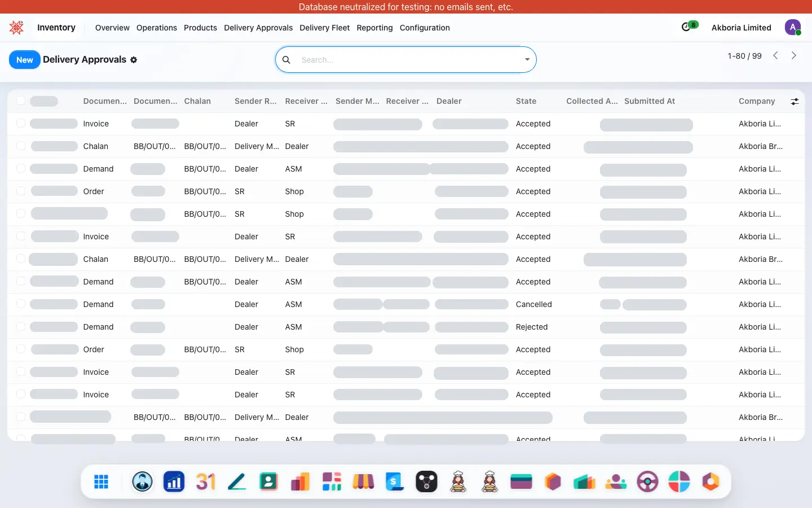Open the diagonal pen dock icon

[x=237, y=481]
